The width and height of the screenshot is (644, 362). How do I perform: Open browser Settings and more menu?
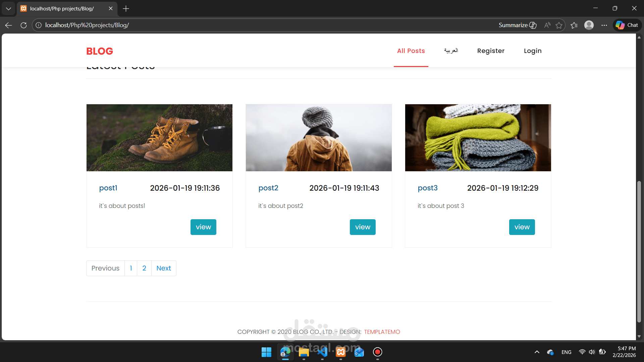(604, 25)
